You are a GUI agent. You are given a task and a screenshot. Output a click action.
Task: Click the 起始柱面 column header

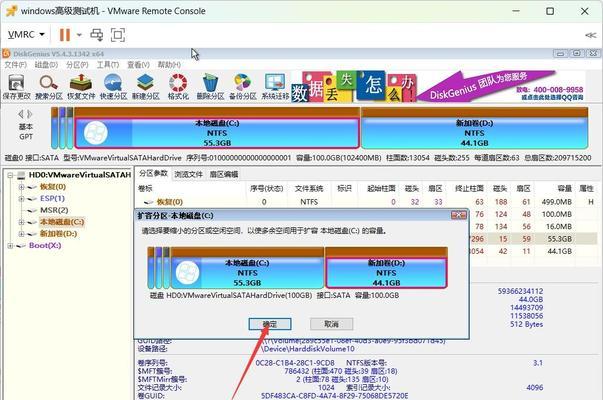(381, 188)
